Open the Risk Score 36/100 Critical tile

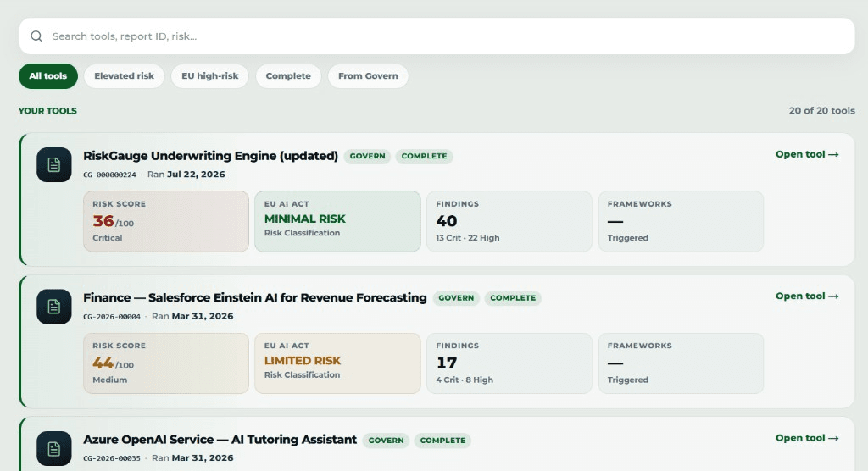tap(166, 221)
